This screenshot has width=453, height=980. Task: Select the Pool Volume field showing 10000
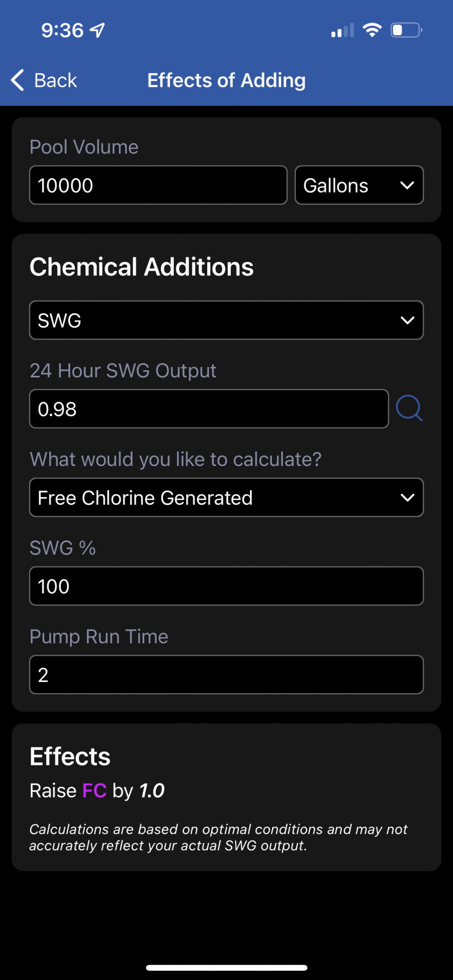(x=158, y=185)
